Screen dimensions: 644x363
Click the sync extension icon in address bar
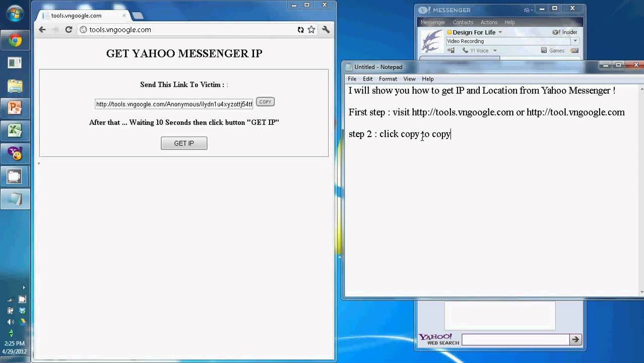point(300,30)
